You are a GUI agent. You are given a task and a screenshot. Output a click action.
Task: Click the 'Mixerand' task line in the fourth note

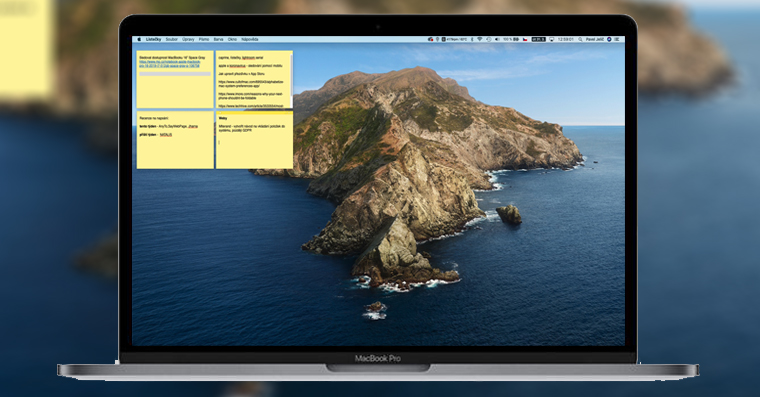coord(252,128)
